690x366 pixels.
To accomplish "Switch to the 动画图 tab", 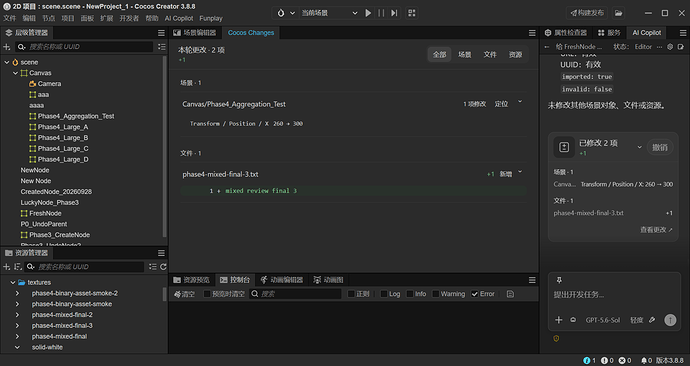I will [x=328, y=280].
